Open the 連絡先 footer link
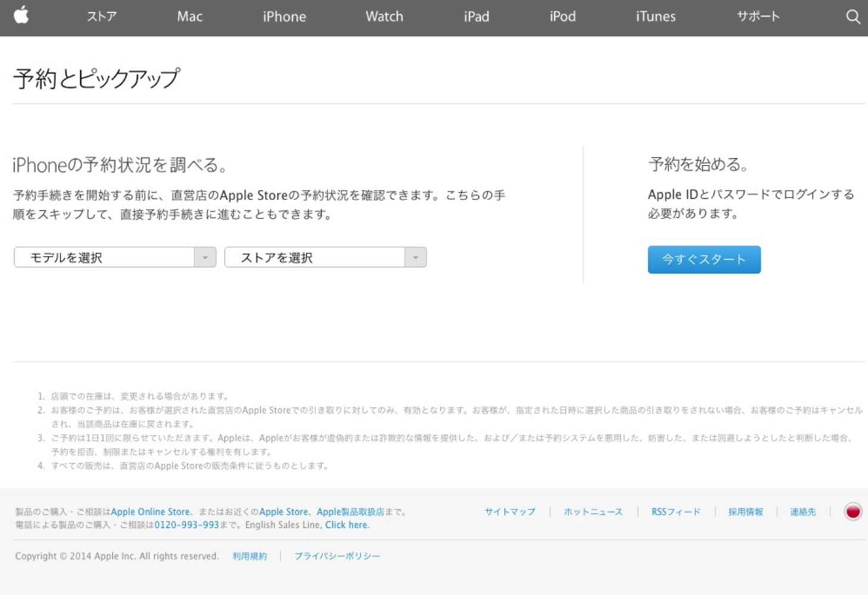 coord(803,512)
